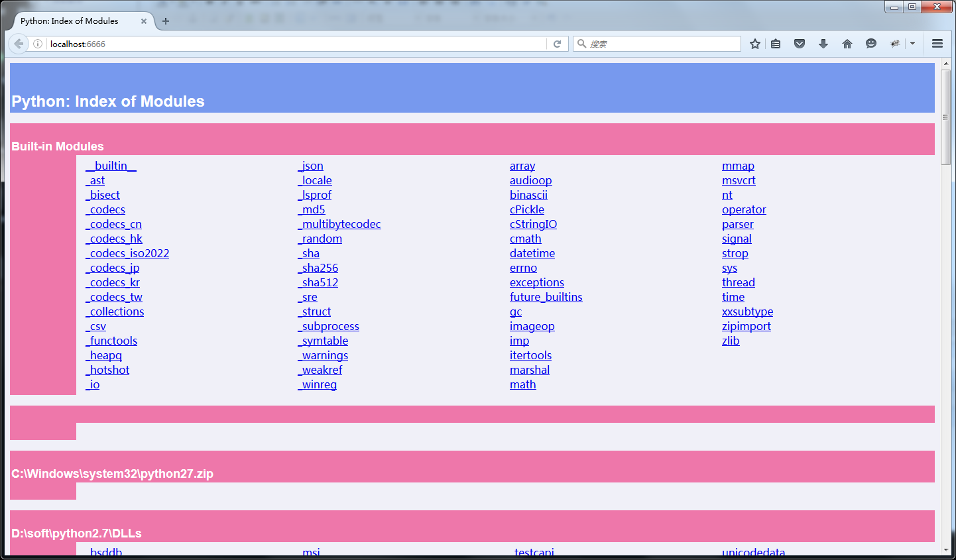
Task: Open the __builtin__ module link
Action: click(111, 166)
